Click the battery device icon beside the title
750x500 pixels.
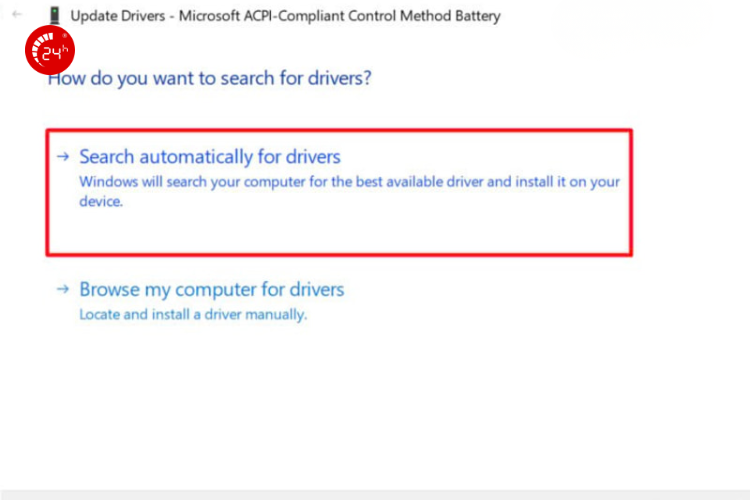click(x=53, y=16)
